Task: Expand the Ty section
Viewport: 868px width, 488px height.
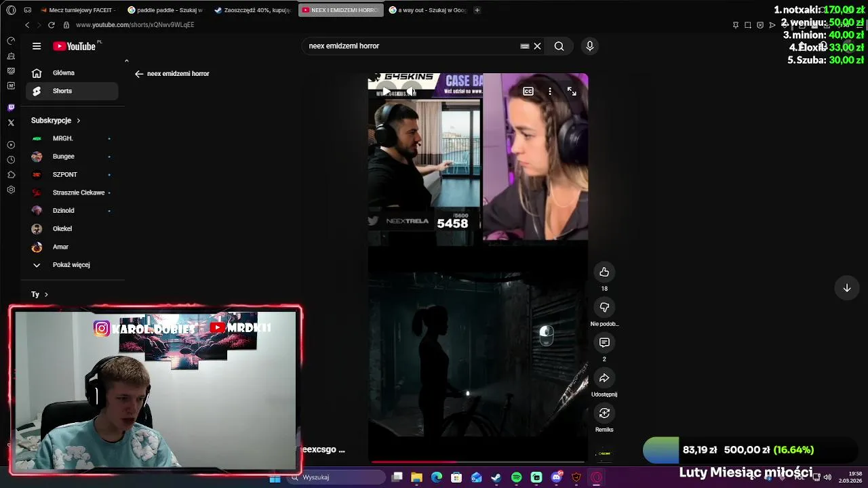Action: pyautogui.click(x=39, y=294)
